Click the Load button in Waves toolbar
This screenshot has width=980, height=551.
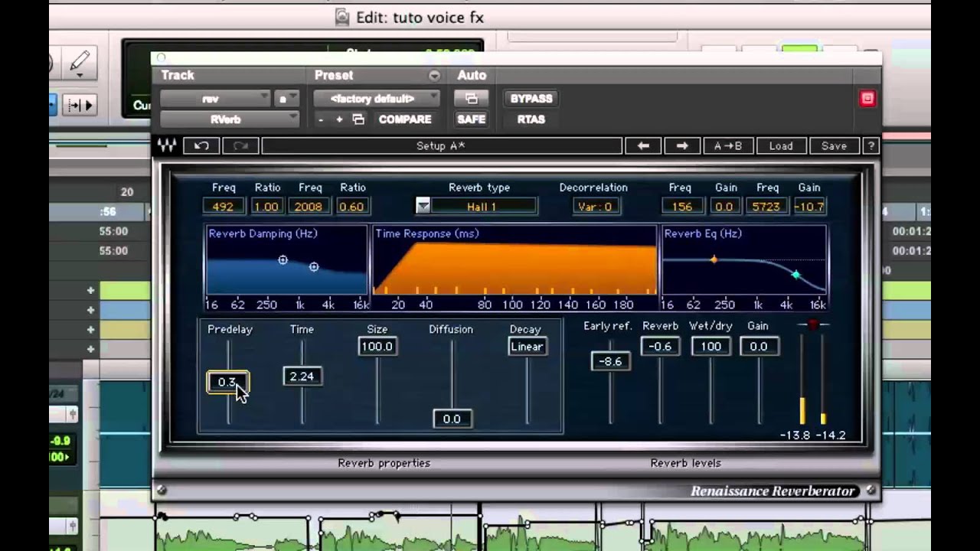pyautogui.click(x=781, y=145)
